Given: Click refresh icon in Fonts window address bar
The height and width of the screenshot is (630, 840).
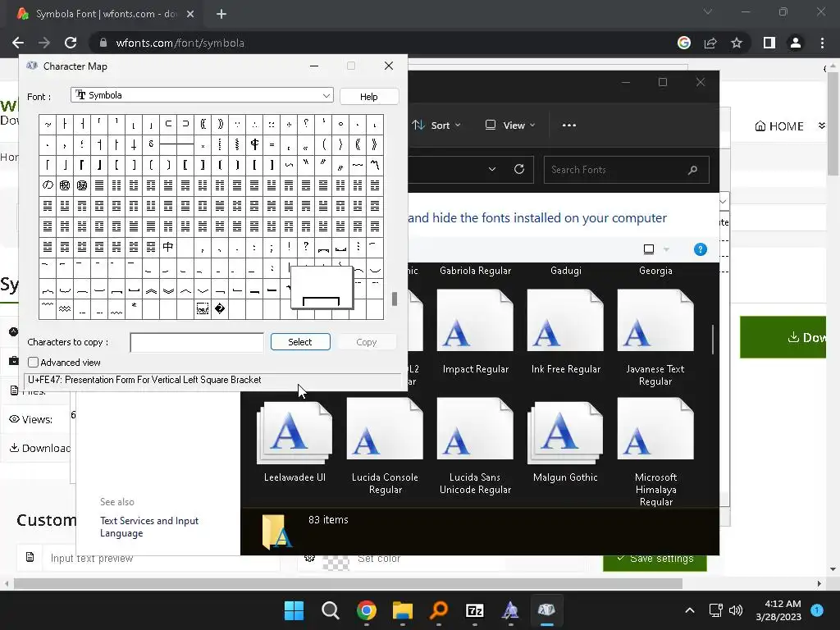Looking at the screenshot, I should [x=519, y=169].
